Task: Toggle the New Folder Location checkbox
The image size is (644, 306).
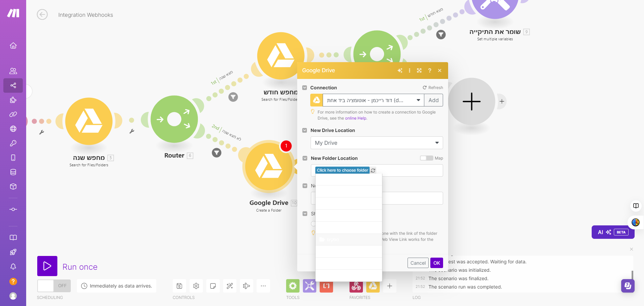Action: click(305, 158)
